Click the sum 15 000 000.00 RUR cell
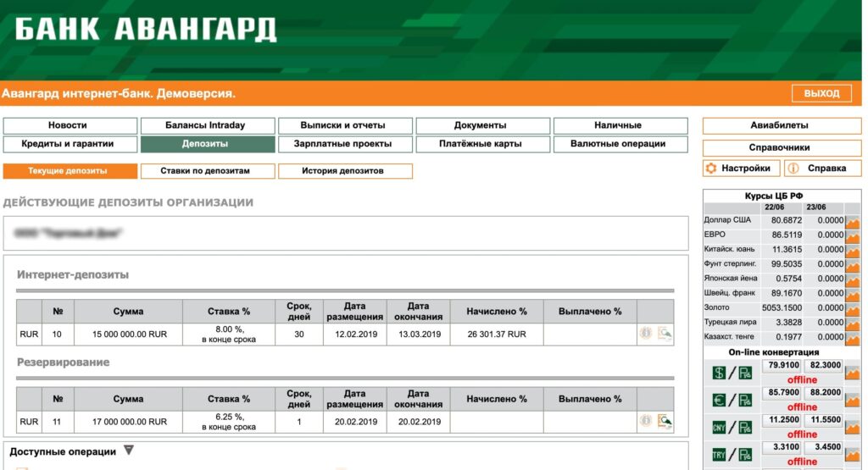Viewport: 868px width, 470px height. (129, 335)
